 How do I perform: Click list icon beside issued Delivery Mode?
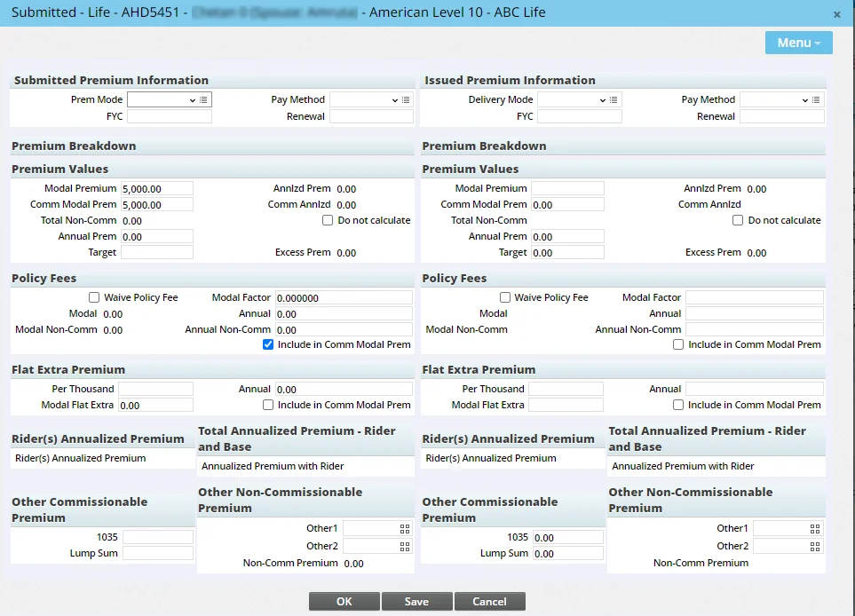point(614,100)
